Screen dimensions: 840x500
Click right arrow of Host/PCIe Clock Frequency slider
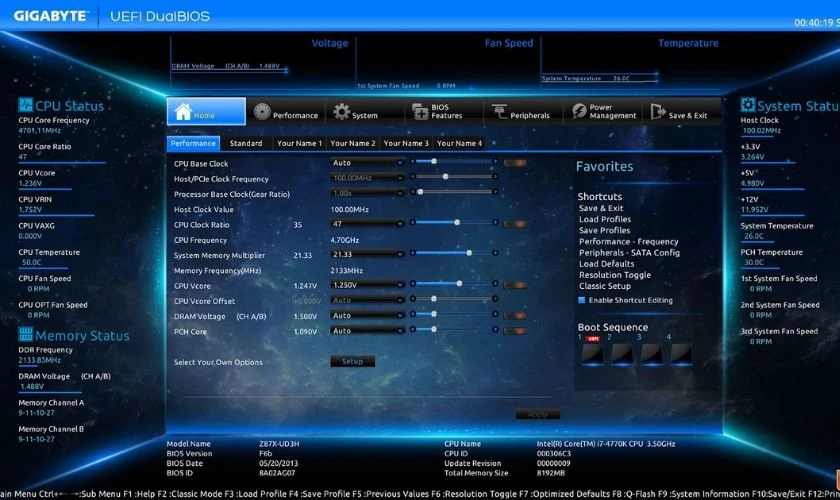click(x=495, y=176)
